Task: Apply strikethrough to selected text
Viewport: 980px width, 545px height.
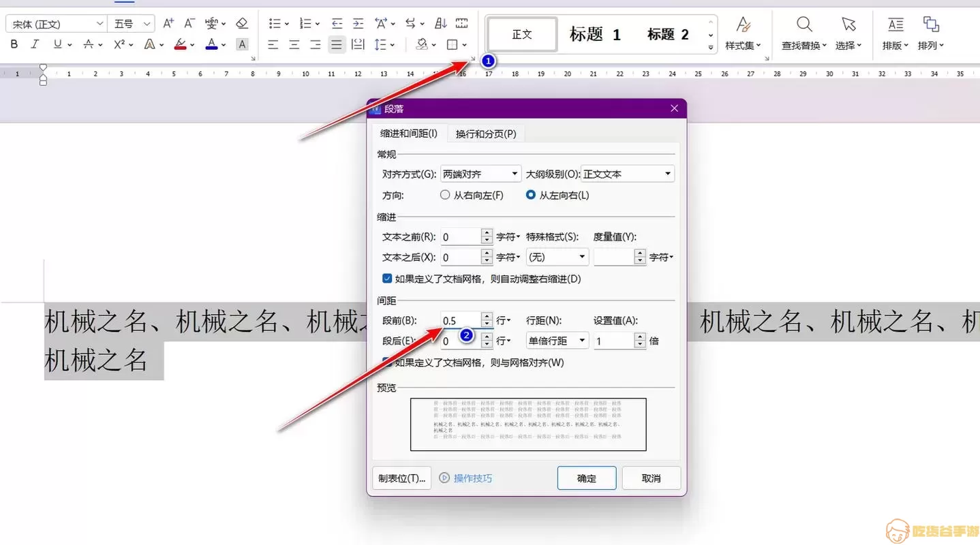Action: (x=89, y=45)
